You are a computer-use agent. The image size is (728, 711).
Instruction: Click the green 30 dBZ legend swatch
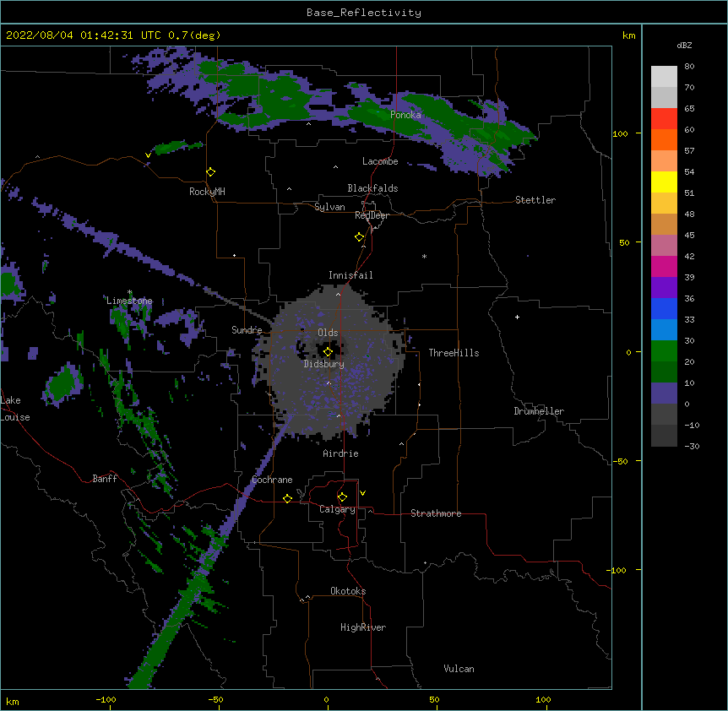tap(664, 351)
